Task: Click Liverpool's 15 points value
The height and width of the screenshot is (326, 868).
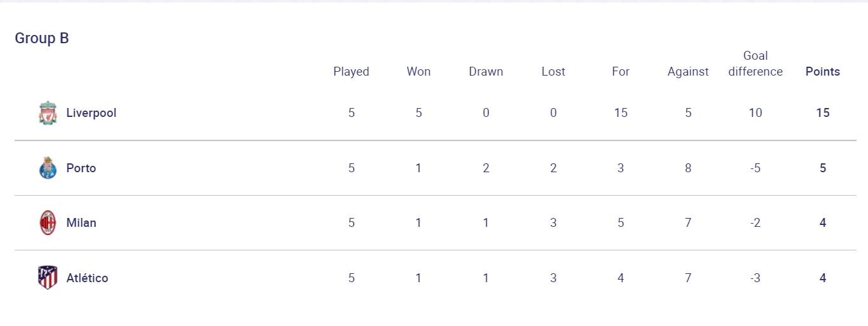Action: tap(822, 113)
